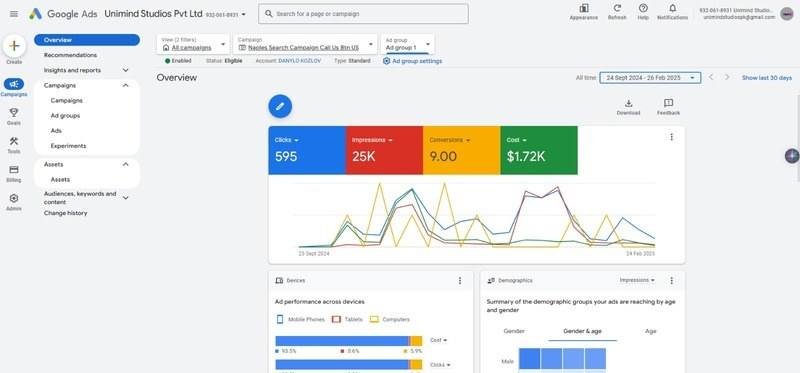Click Show last 30 days link
Screen dimensions: 800x373
(x=767, y=78)
